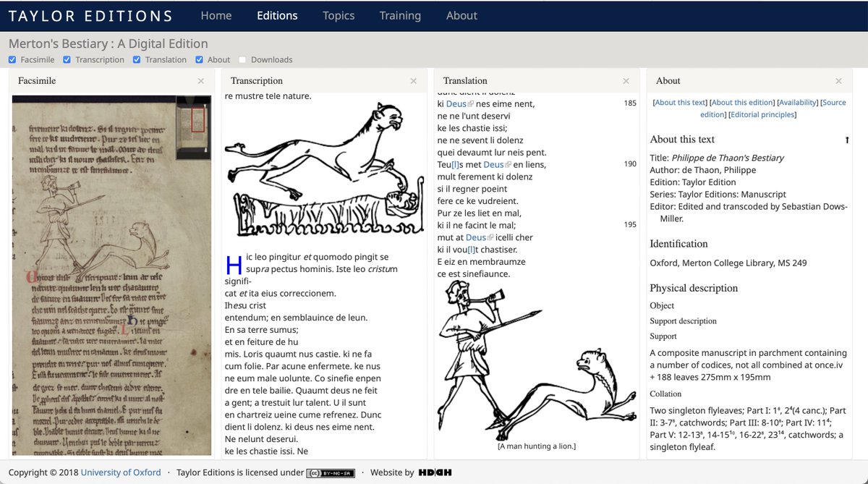Click the 'Author: de Thaon, Philippe' line
Screen dimensions: 868x484
[x=702, y=170]
